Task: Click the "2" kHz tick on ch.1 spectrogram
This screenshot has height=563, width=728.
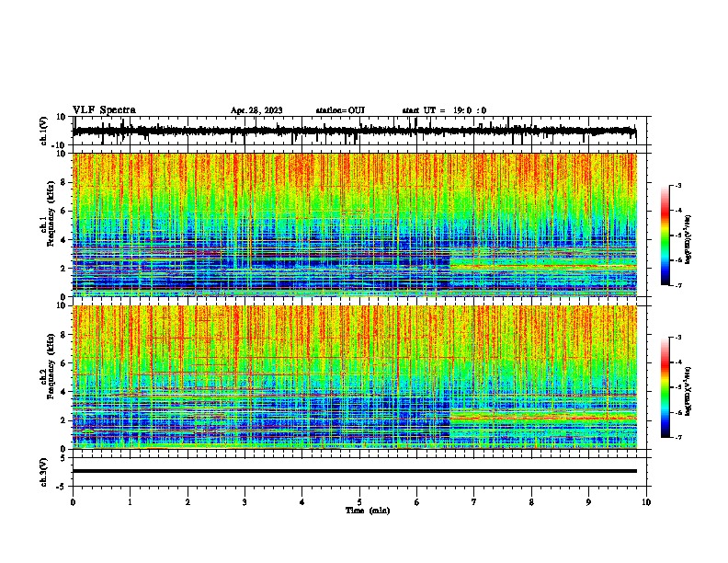Action: point(63,269)
